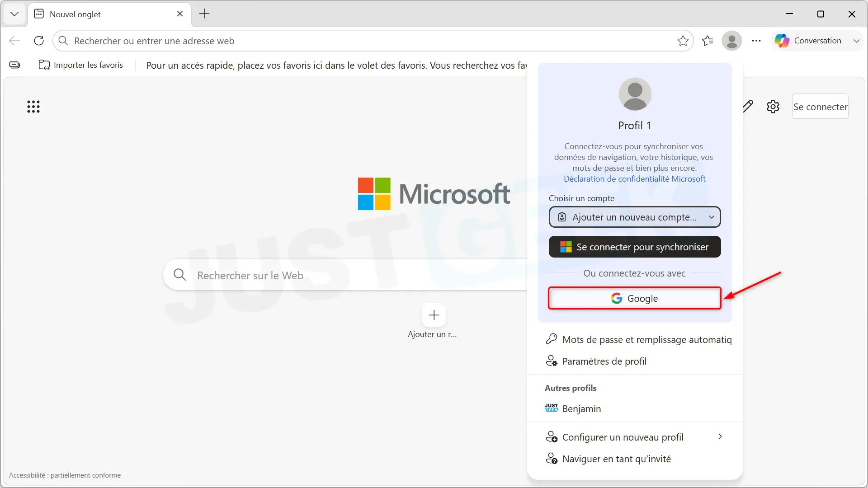Click the profile avatar in toolbar
This screenshot has width=868, height=488.
coord(732,41)
